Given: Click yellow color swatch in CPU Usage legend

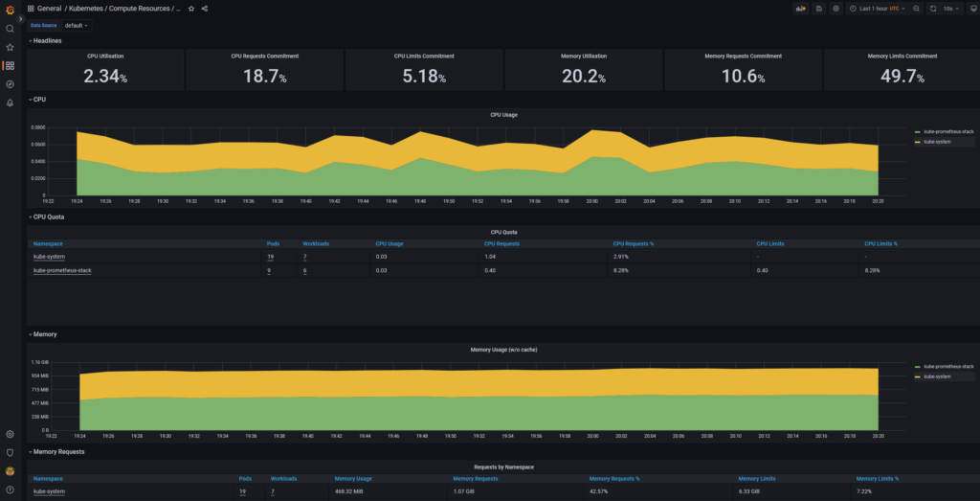Looking at the screenshot, I should 918,143.
